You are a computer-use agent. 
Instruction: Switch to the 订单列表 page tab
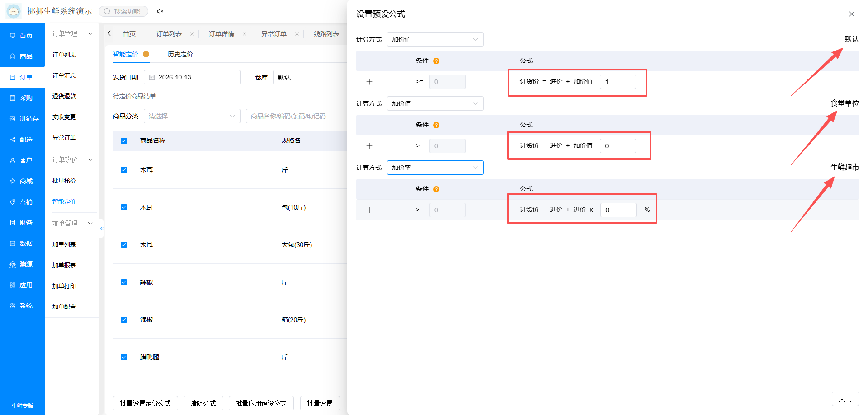(169, 34)
